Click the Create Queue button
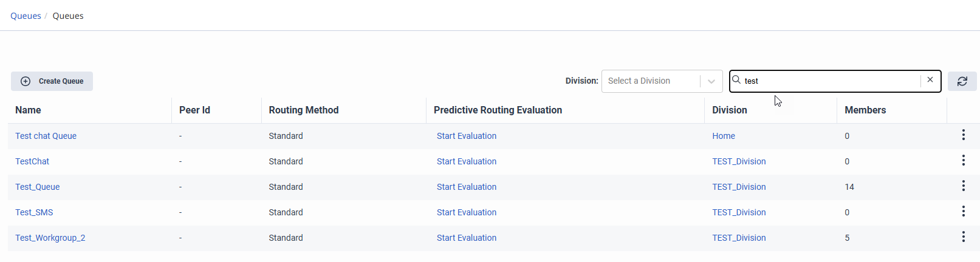980x262 pixels. tap(52, 81)
